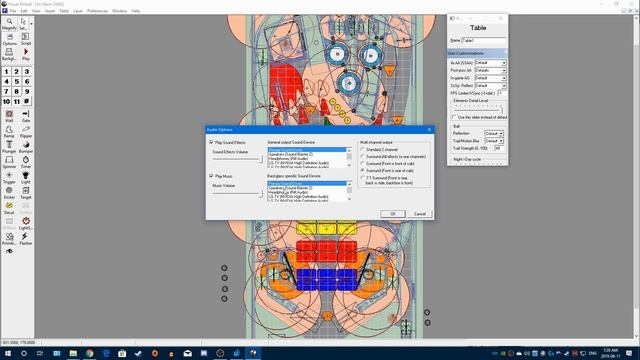
Task: Open the Edit menu
Action: pos(24,11)
